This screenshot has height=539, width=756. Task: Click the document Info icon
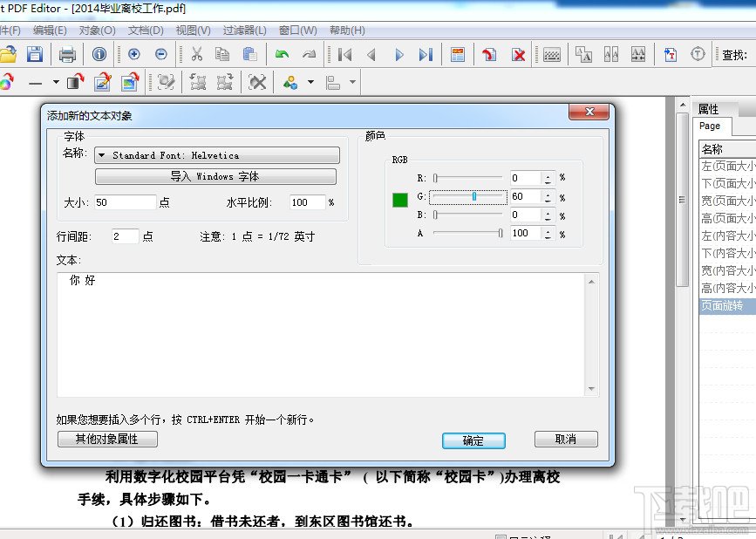click(x=99, y=54)
